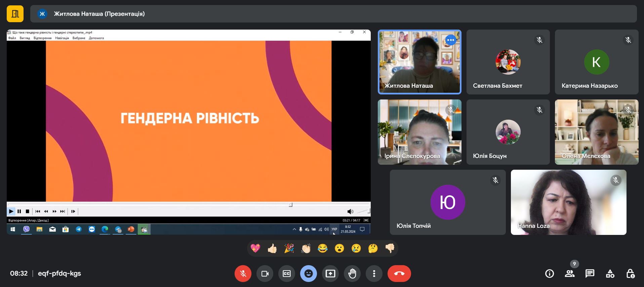Open host controls lock icon
This screenshot has height=287, width=644.
(x=630, y=274)
